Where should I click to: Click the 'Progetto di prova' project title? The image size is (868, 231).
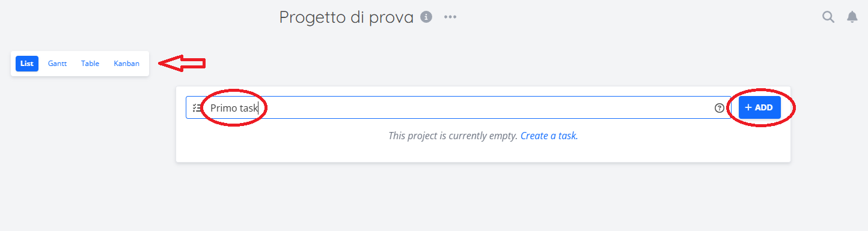pos(346,17)
